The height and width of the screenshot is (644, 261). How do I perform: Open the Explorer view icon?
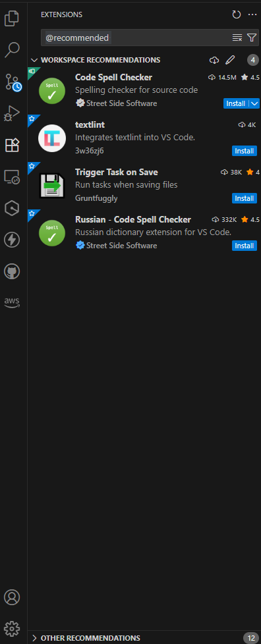click(x=12, y=18)
